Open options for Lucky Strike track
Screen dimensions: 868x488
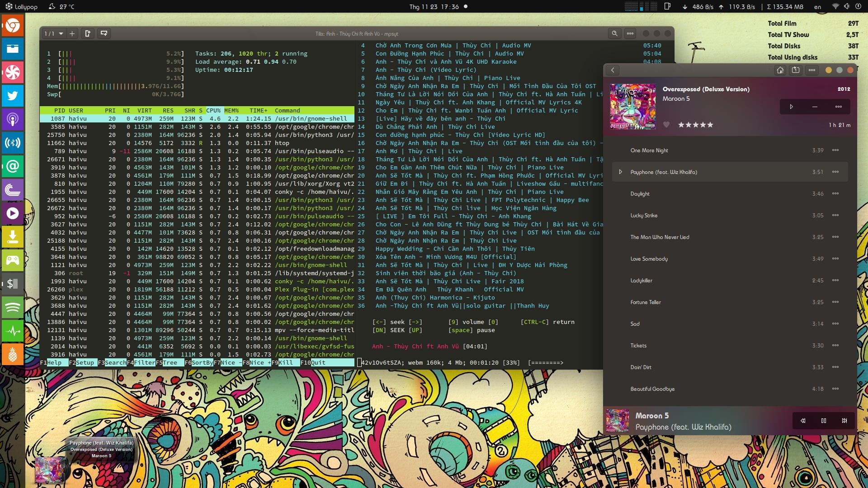(835, 216)
